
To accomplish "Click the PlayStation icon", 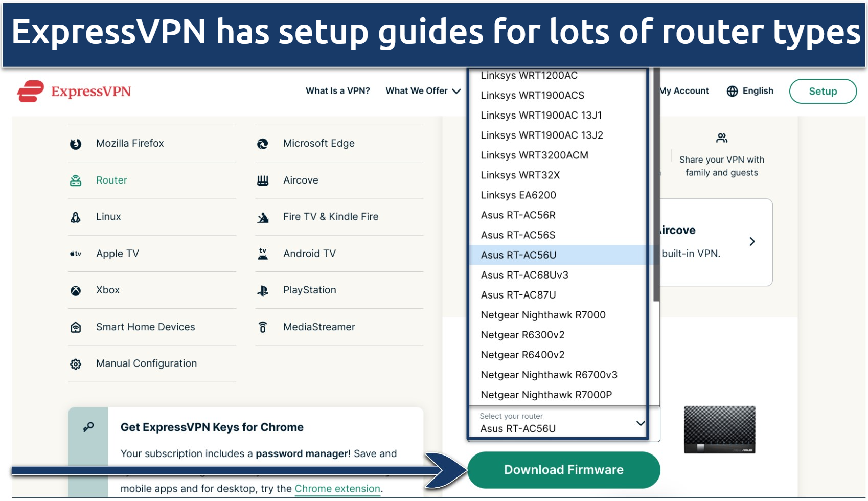I will [x=262, y=290].
